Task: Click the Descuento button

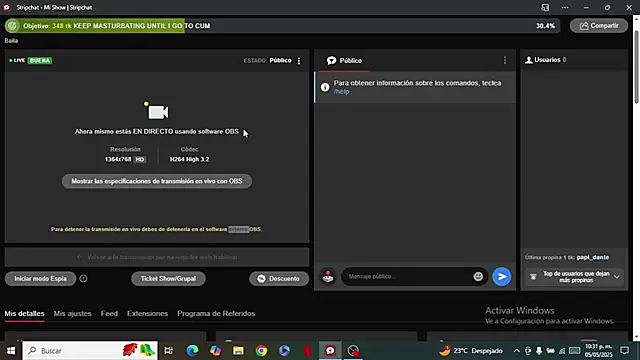Action: click(279, 279)
